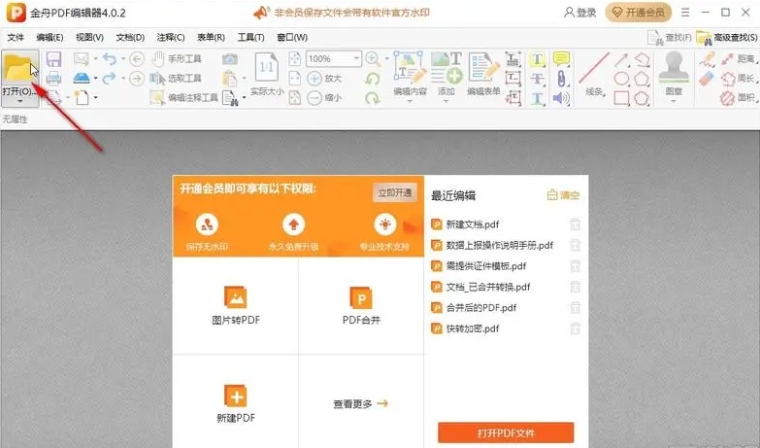This screenshot has height=448, width=760.
Task: Expand the Undo history dropdown arrow
Action: [x=123, y=59]
